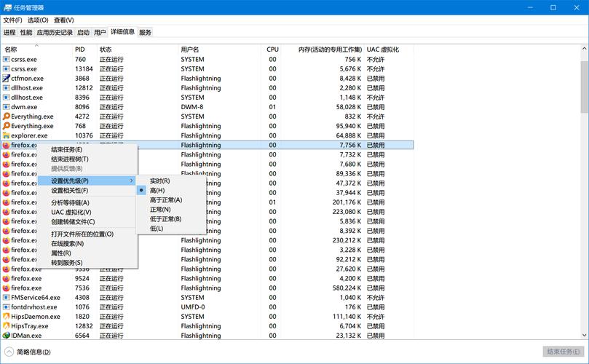Click the firefox.exe icon with PID 9524
The height and width of the screenshot is (364, 589).
pos(6,278)
